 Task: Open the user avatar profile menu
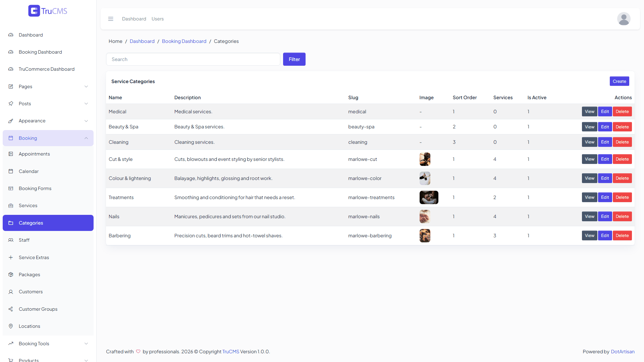tap(624, 19)
